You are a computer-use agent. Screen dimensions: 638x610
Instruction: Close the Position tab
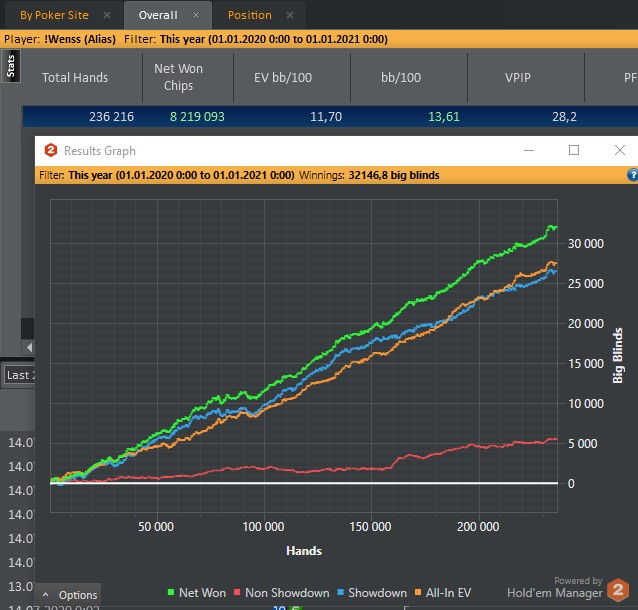[290, 15]
